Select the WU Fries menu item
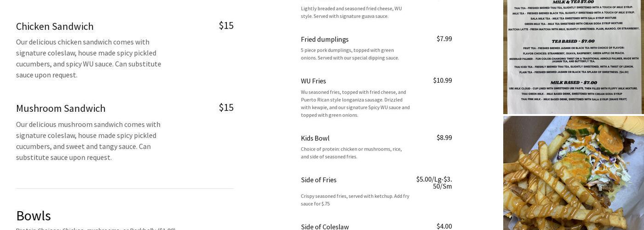Screen dimensions: 644x230 pyautogui.click(x=313, y=81)
